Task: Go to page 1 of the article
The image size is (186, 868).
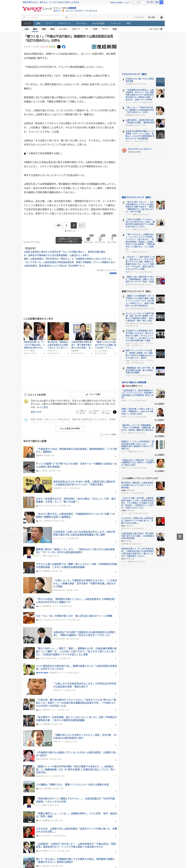Action: click(x=66, y=225)
